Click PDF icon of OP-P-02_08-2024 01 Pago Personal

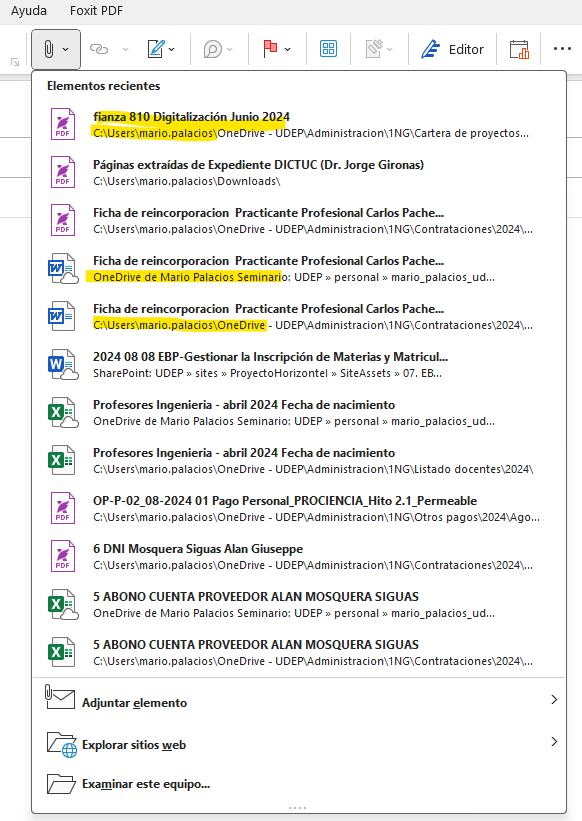coord(62,508)
